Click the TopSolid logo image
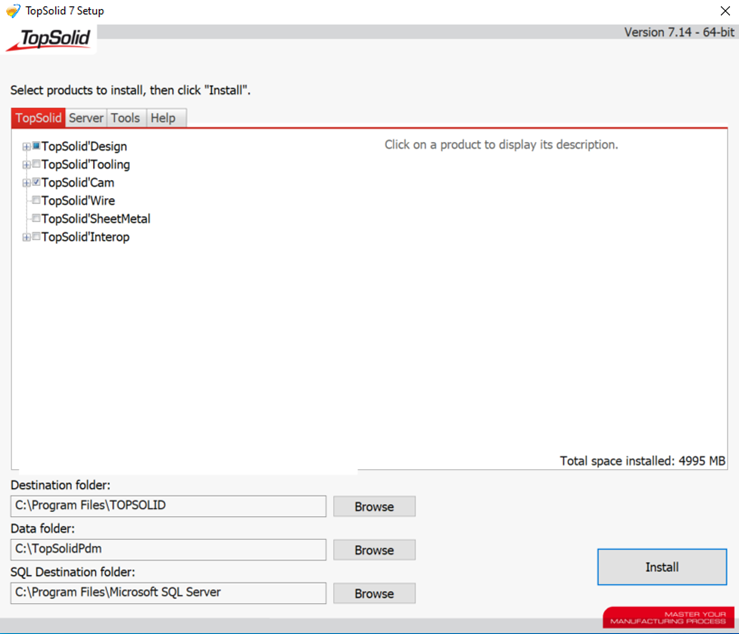Viewport: 739px width, 634px height. [x=49, y=40]
